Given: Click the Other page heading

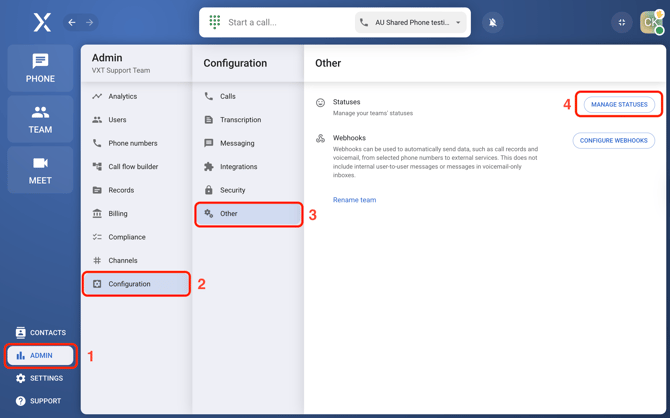Looking at the screenshot, I should [x=328, y=63].
